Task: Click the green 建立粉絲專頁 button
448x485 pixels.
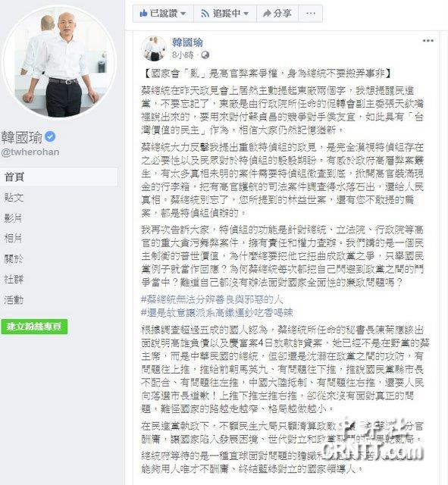Action: [34, 327]
